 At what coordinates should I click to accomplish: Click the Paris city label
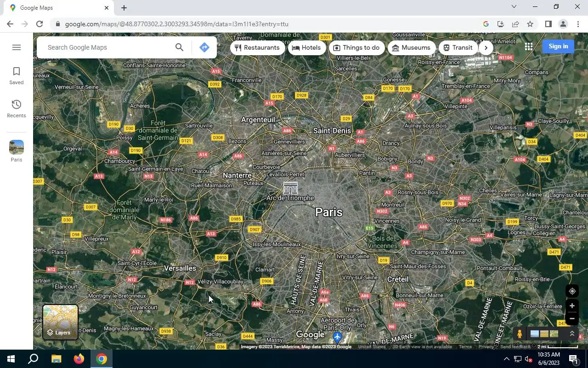[329, 212]
